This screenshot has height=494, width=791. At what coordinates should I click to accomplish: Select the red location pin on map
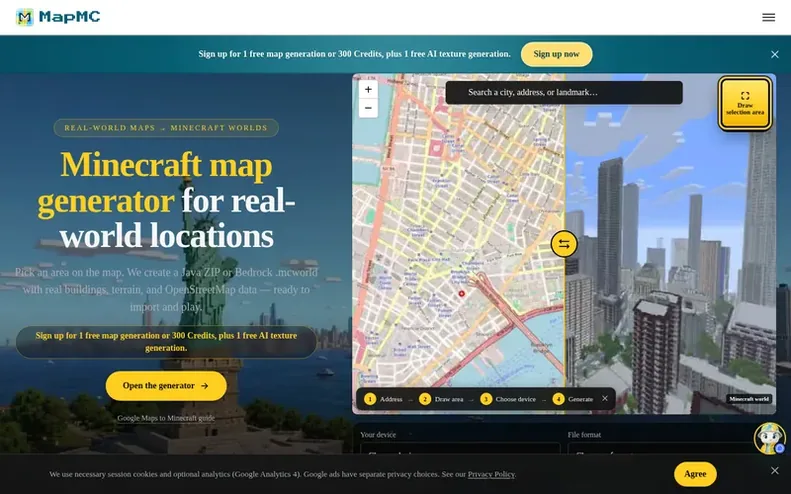point(461,293)
